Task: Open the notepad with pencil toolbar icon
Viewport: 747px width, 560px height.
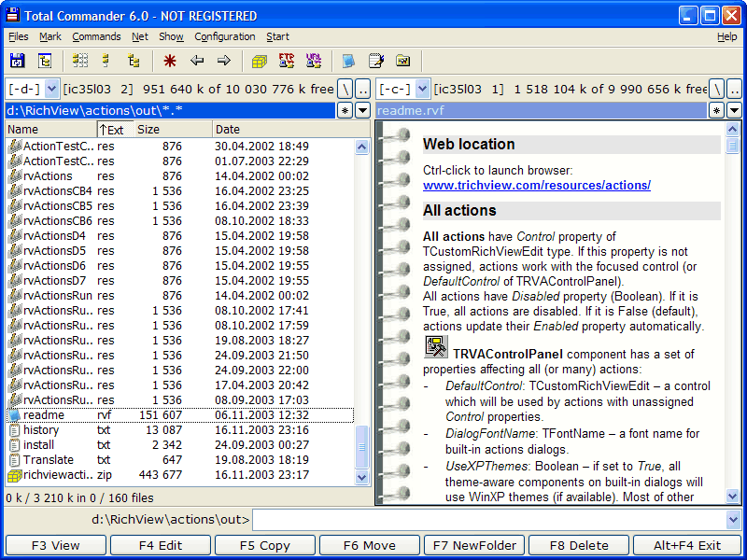Action: [x=376, y=62]
